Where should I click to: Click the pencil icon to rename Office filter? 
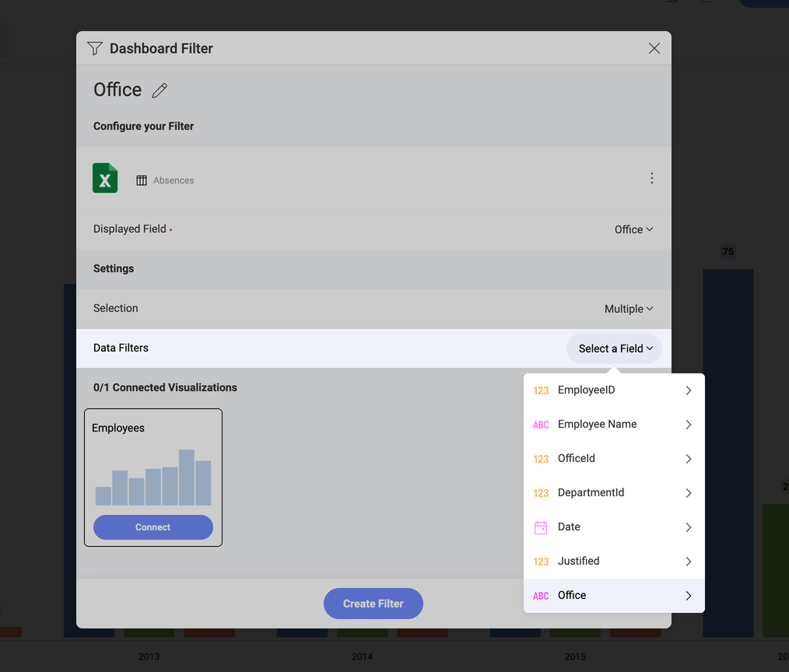click(160, 90)
